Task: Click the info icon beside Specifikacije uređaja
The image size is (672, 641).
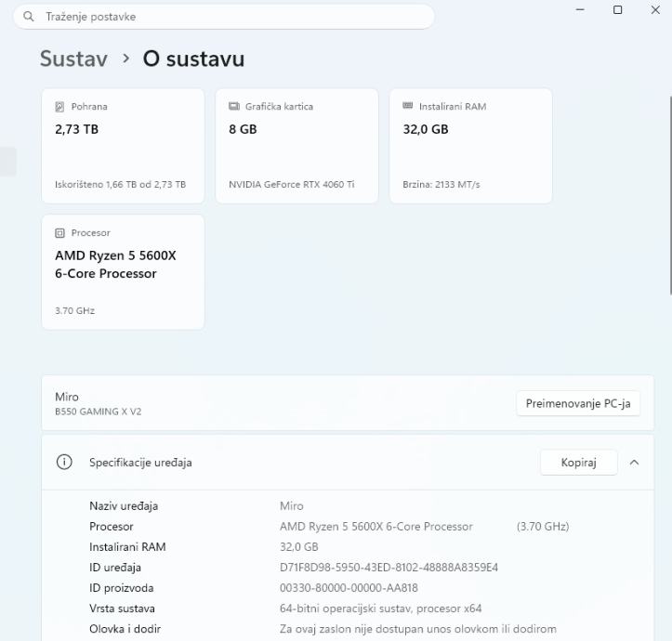Action: click(64, 462)
